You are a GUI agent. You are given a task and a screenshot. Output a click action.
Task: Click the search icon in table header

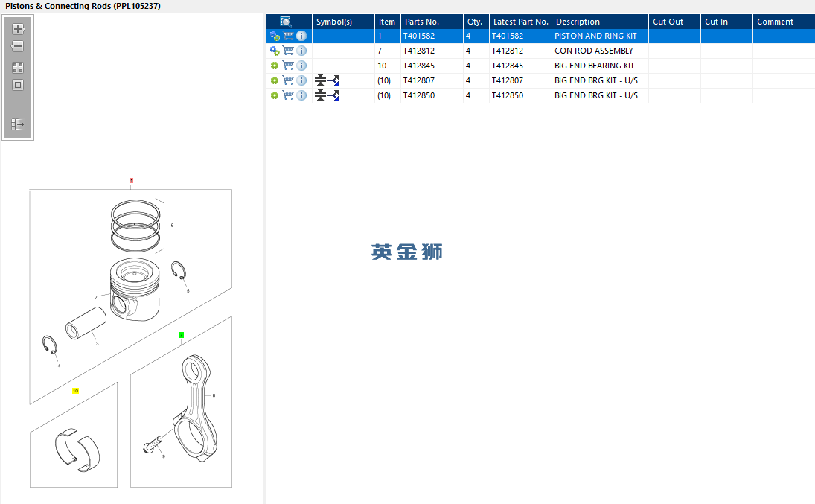click(285, 22)
